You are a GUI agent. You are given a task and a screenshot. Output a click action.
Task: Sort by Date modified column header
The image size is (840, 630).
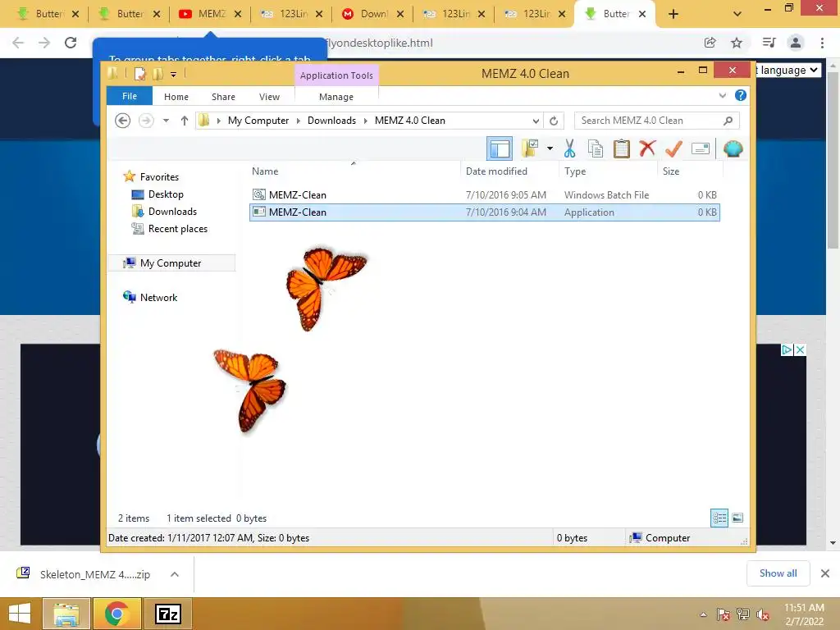tap(509, 171)
